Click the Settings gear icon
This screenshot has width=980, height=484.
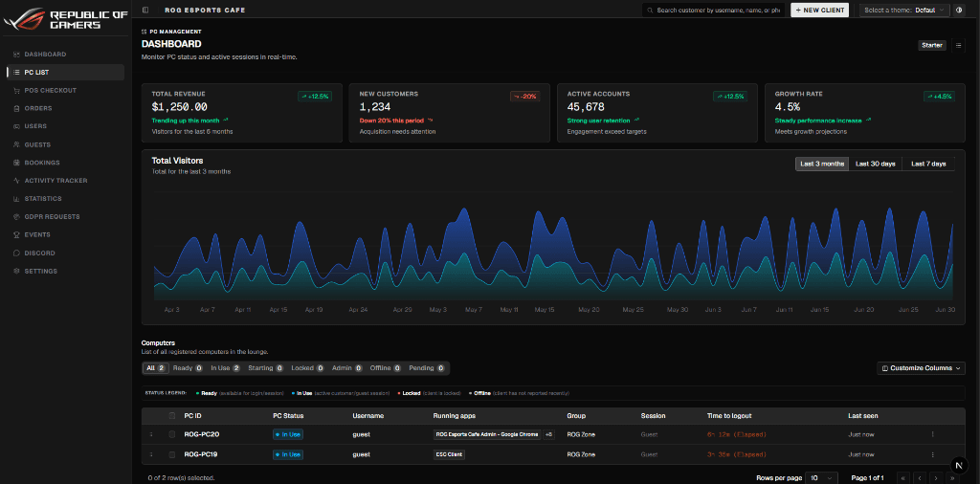click(17, 271)
